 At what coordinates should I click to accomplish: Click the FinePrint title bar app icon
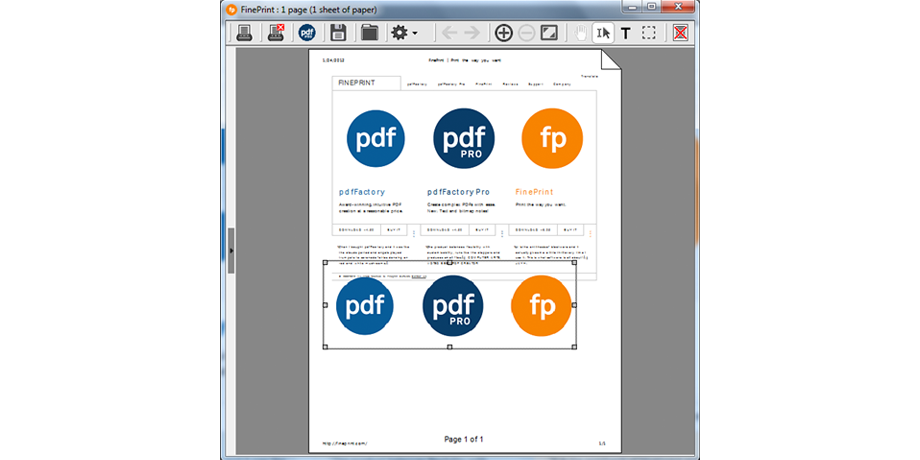[x=231, y=9]
